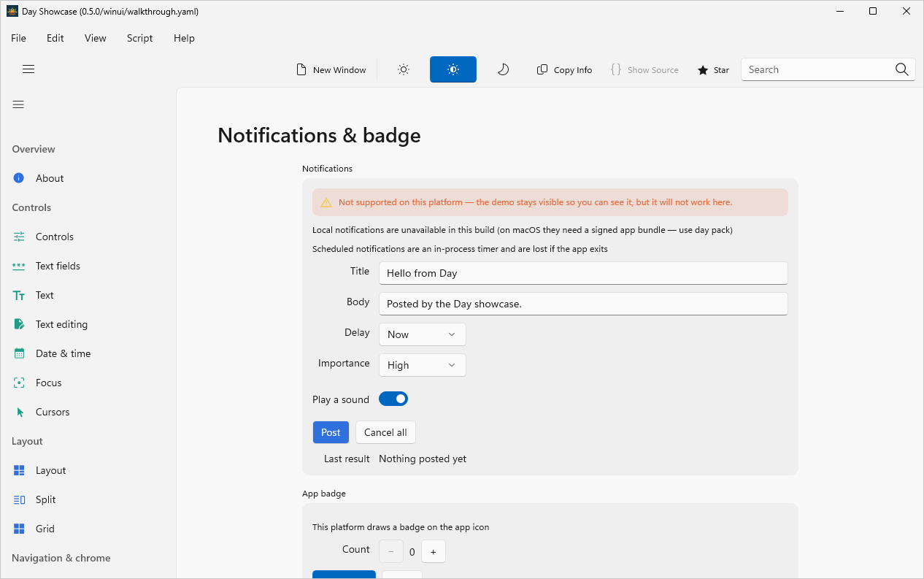Open the Delay dropdown showing Now

click(x=423, y=334)
